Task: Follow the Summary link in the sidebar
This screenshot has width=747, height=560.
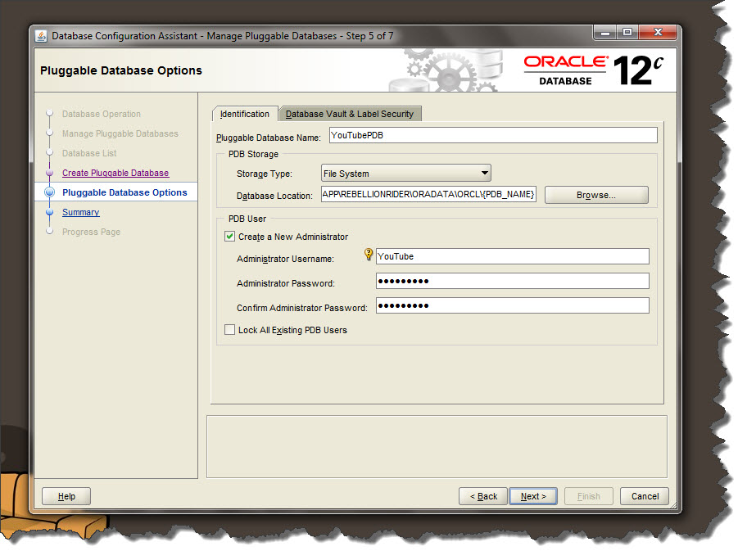Action: click(80, 212)
